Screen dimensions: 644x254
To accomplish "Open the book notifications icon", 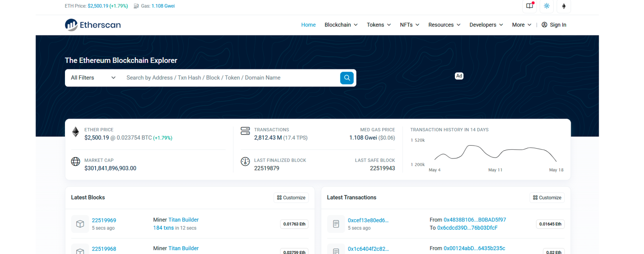I will coord(530,6).
